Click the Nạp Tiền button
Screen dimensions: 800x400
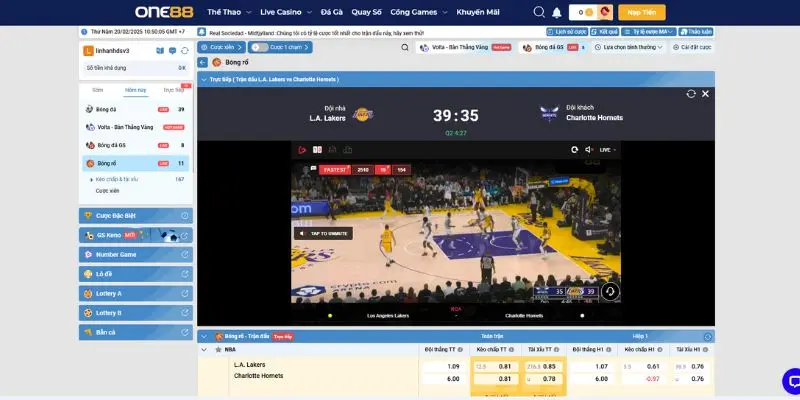642,12
